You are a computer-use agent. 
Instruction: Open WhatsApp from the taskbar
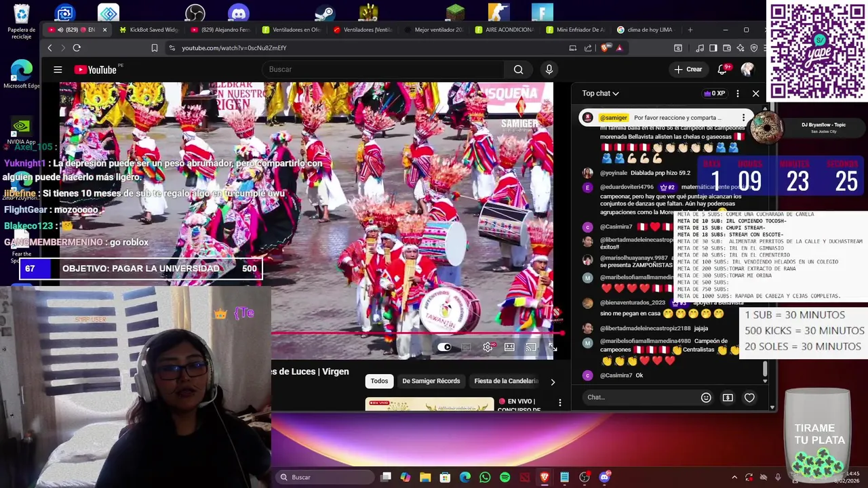pos(485,477)
